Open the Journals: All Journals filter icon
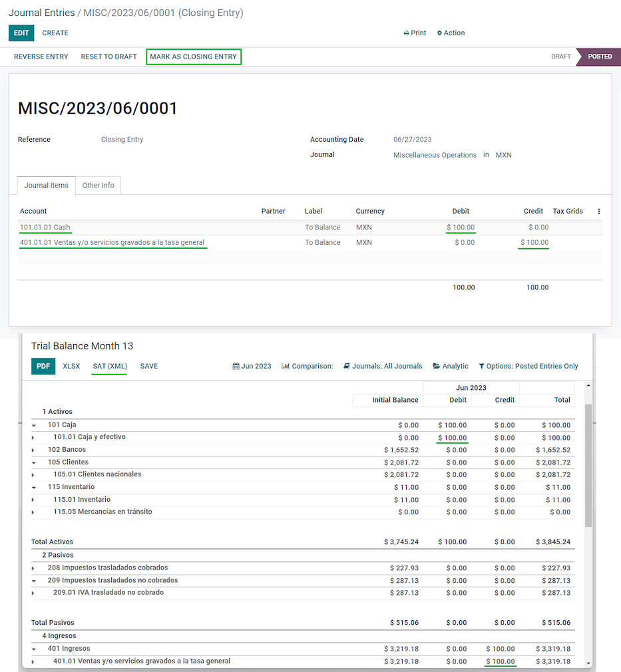This screenshot has width=621, height=672. [347, 366]
